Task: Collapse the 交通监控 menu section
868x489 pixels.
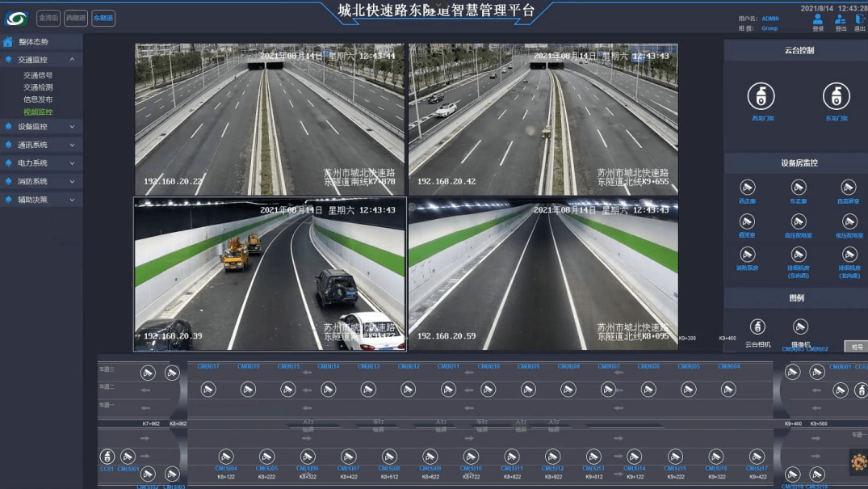Action: click(x=72, y=60)
